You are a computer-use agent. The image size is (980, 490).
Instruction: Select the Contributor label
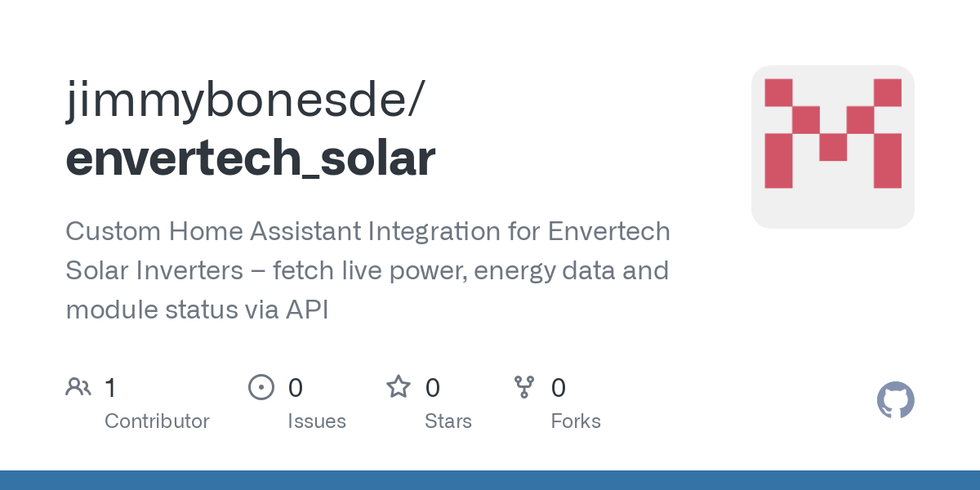(157, 421)
